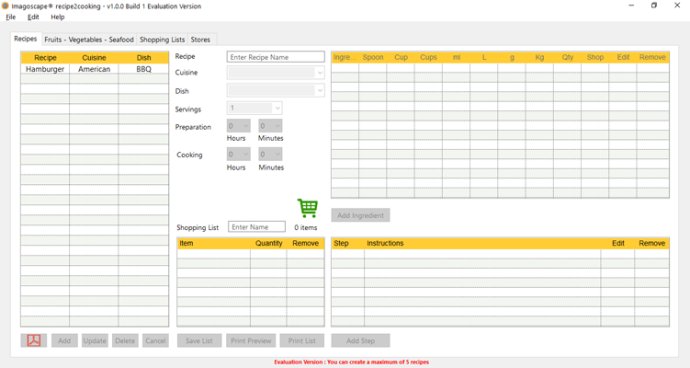
Task: Click the red PDF export icon button
Action: [x=34, y=340]
